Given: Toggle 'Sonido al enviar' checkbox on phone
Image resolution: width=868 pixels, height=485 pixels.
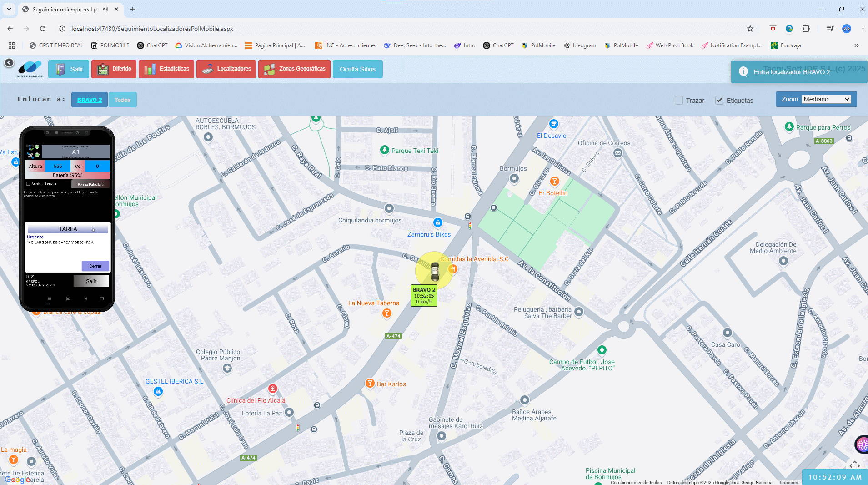Looking at the screenshot, I should pos(28,184).
